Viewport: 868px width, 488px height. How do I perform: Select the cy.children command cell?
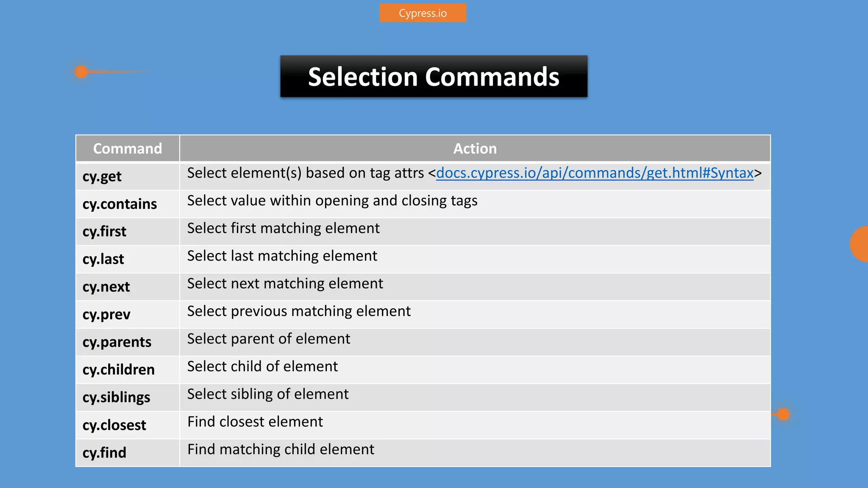(128, 369)
